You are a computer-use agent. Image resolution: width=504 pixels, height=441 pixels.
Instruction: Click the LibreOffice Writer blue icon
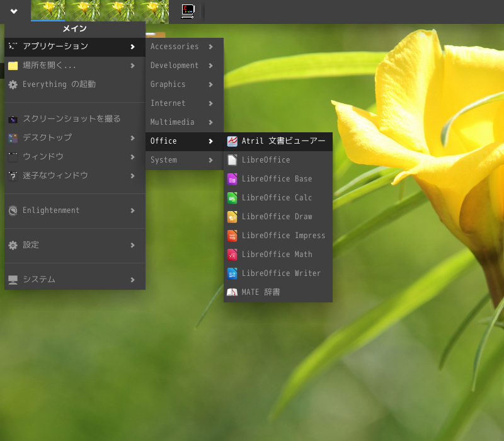pyautogui.click(x=232, y=273)
